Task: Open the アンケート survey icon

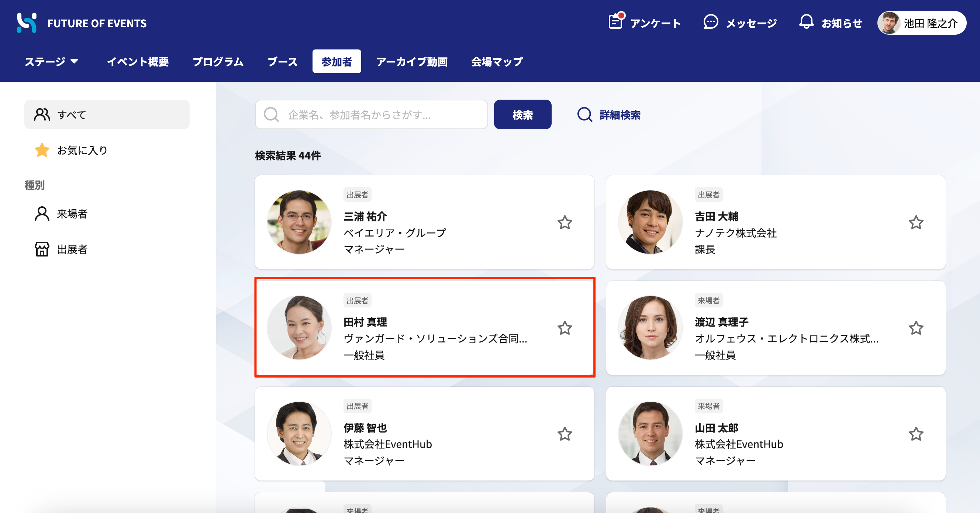Action: point(616,22)
